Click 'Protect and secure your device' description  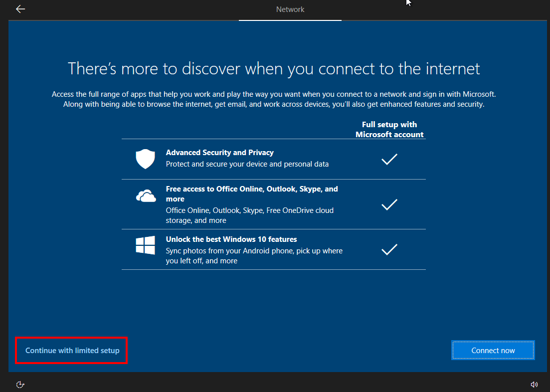coord(247,164)
